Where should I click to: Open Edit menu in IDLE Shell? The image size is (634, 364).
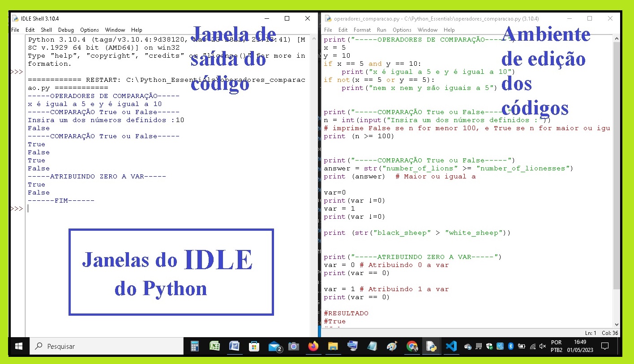pyautogui.click(x=30, y=30)
